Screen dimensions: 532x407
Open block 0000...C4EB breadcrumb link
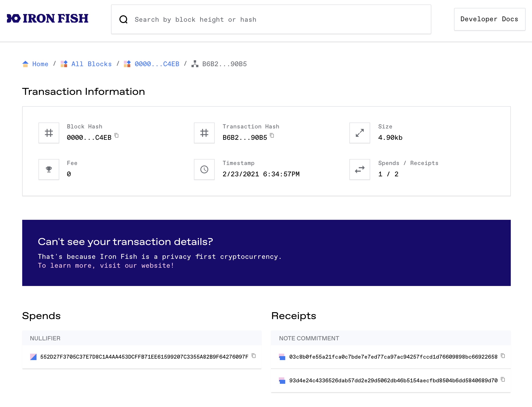click(x=157, y=64)
